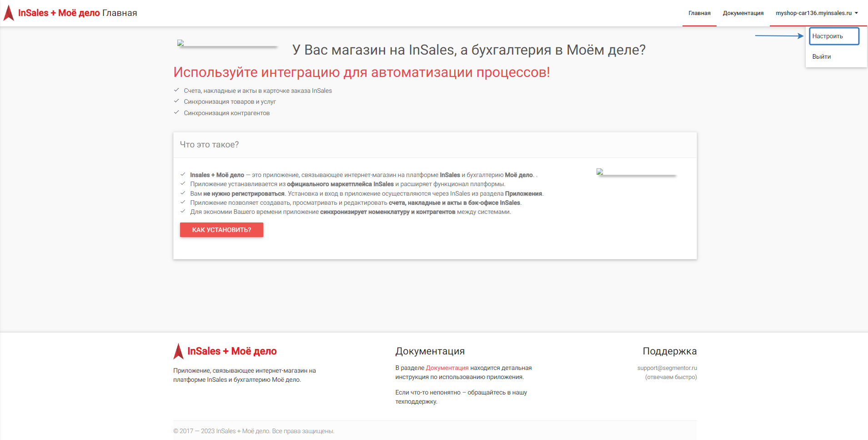This screenshot has width=868, height=440.
Task: Click the checkmark before "Приложение устанавливается из официального маркетплейса"
Action: click(x=183, y=183)
